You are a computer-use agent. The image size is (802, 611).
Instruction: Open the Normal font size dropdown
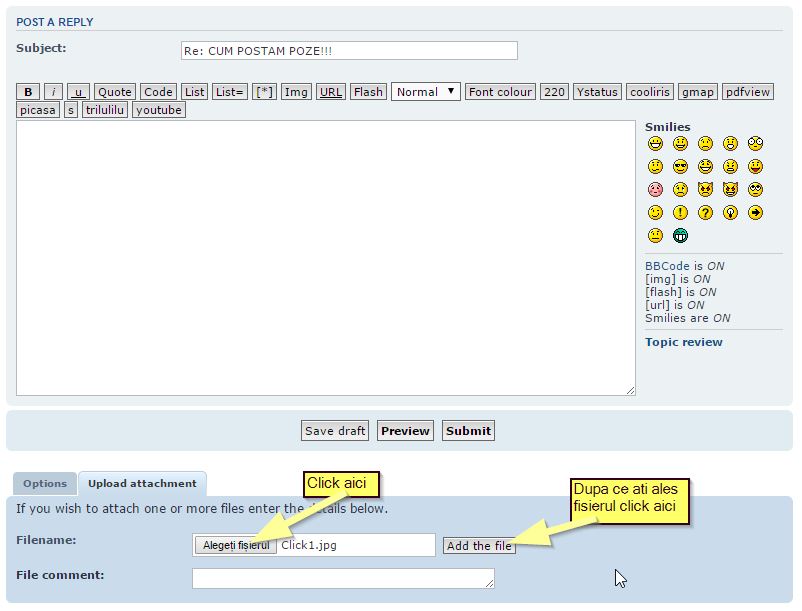pos(425,92)
